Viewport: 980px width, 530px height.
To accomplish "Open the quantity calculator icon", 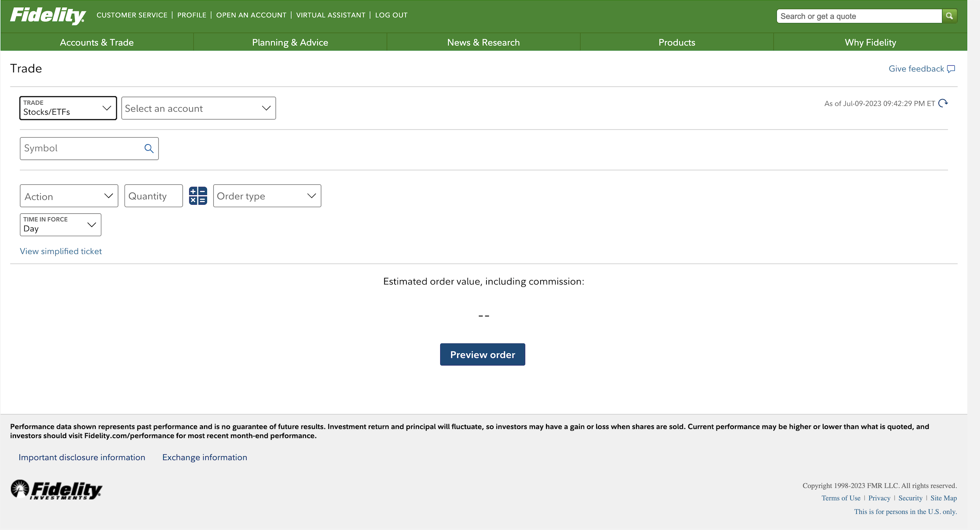I will tap(198, 196).
